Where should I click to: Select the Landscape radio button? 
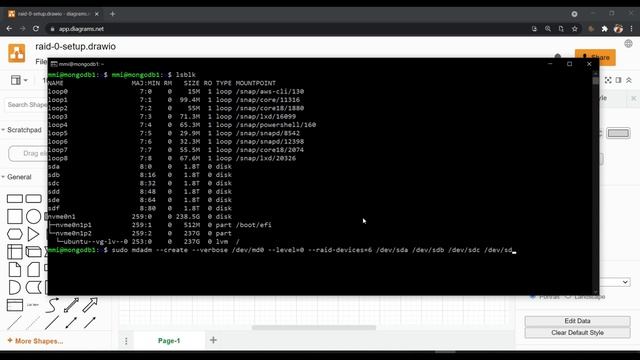pyautogui.click(x=568, y=296)
